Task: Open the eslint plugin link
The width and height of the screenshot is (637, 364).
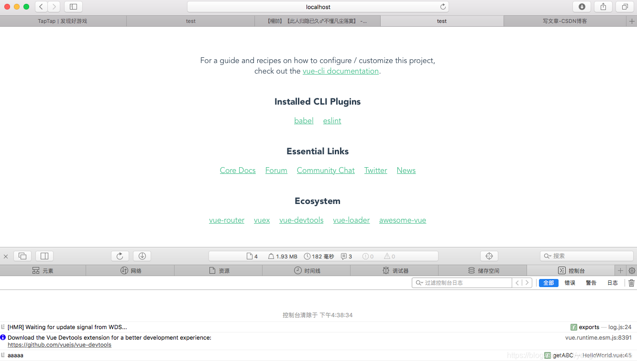Action: [332, 121]
